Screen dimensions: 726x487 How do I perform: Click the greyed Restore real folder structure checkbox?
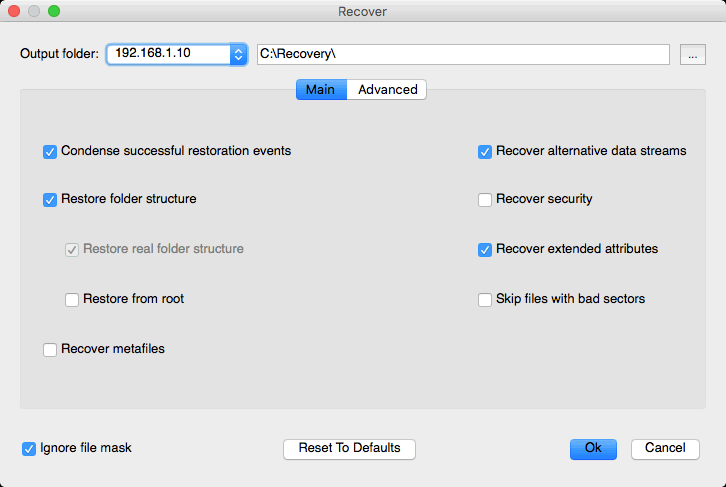[x=72, y=250]
